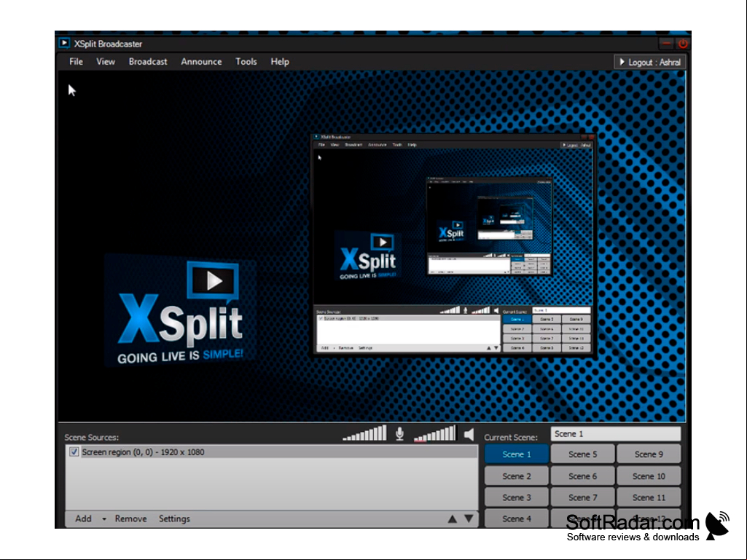Viewport: 747px width, 560px height.
Task: Move source down with down arrow
Action: [x=469, y=519]
